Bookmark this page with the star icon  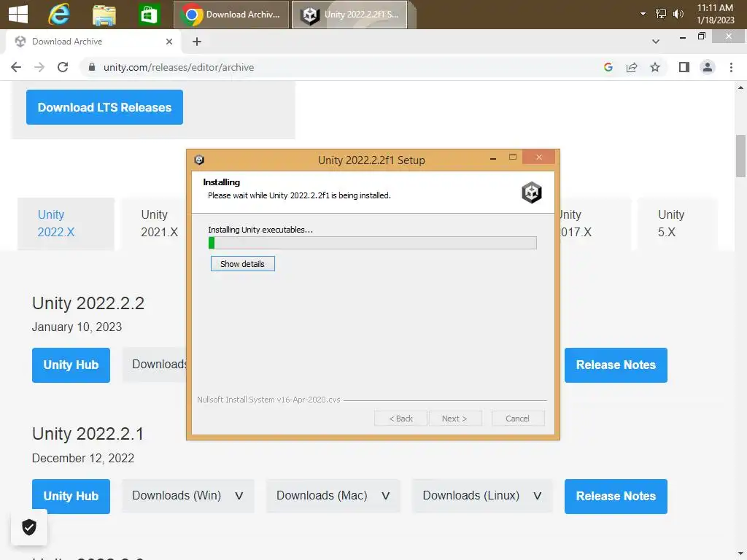click(655, 67)
